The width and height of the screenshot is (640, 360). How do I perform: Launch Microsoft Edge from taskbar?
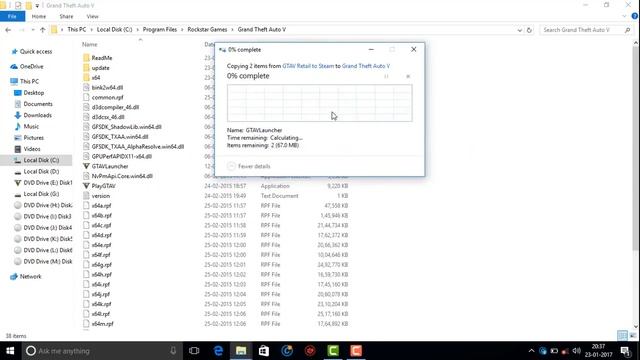point(218,351)
